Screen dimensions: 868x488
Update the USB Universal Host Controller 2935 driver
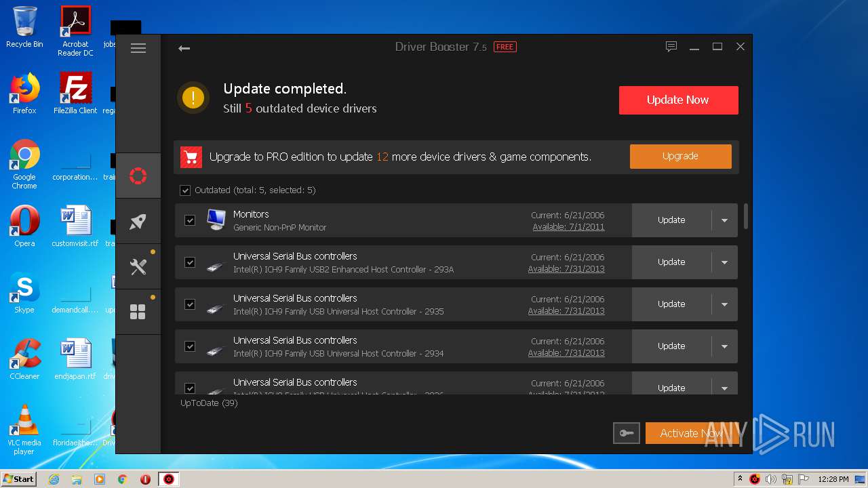[x=671, y=304]
